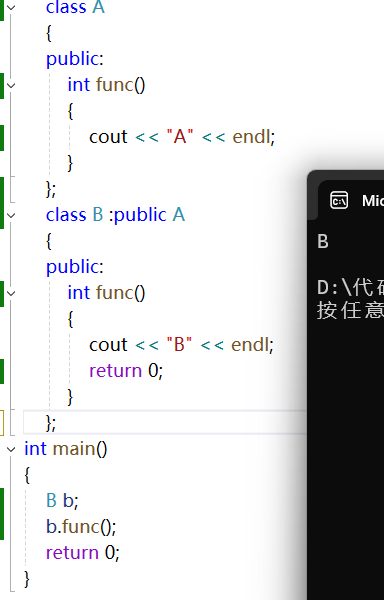Image resolution: width=384 pixels, height=600 pixels.
Task: Click the console path line starting D:\
Action: [350, 287]
